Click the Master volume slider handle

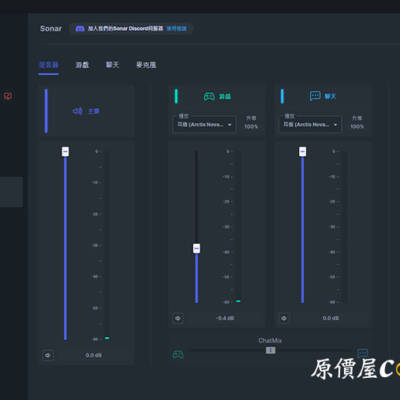[65, 151]
